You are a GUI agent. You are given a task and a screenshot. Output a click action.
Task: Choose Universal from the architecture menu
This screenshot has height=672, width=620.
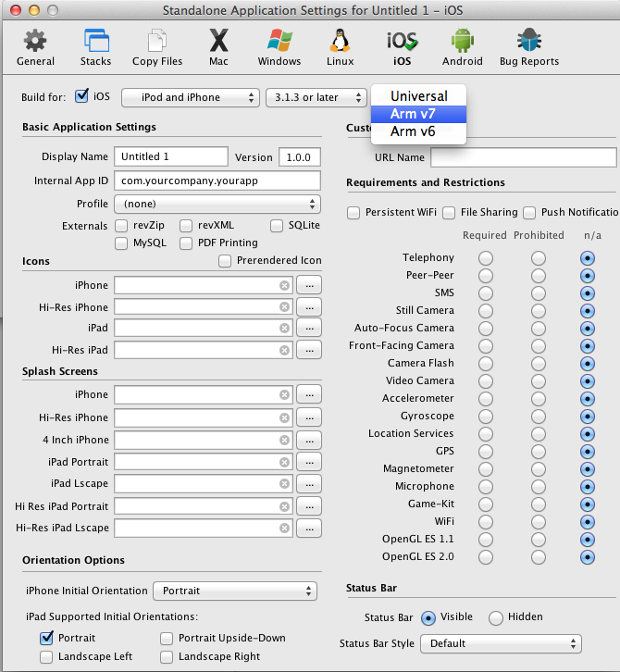click(418, 96)
